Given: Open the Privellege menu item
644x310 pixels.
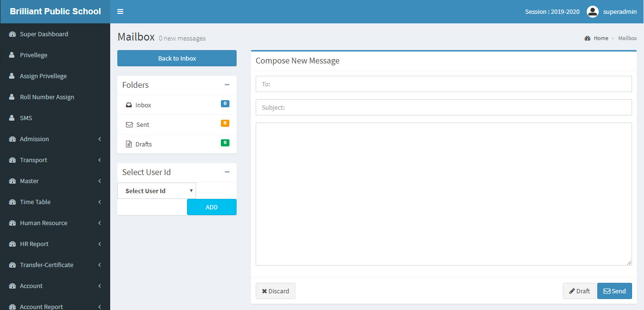Looking at the screenshot, I should (33, 55).
